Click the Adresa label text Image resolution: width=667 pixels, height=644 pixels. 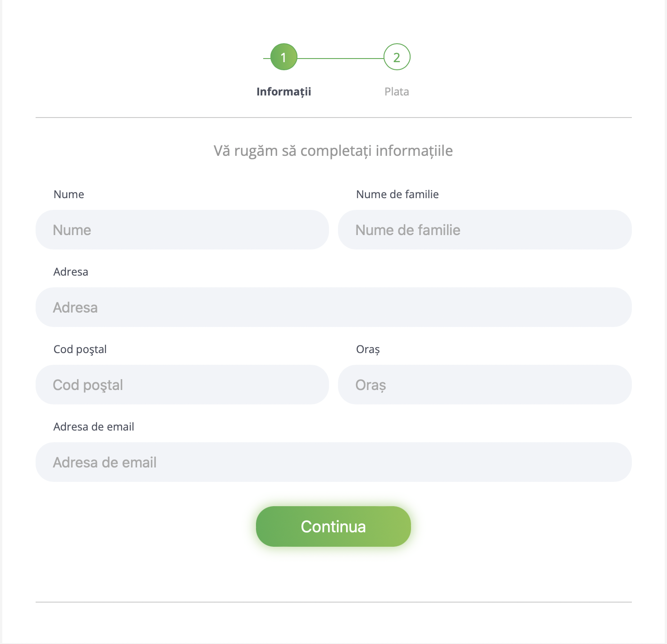tap(71, 272)
